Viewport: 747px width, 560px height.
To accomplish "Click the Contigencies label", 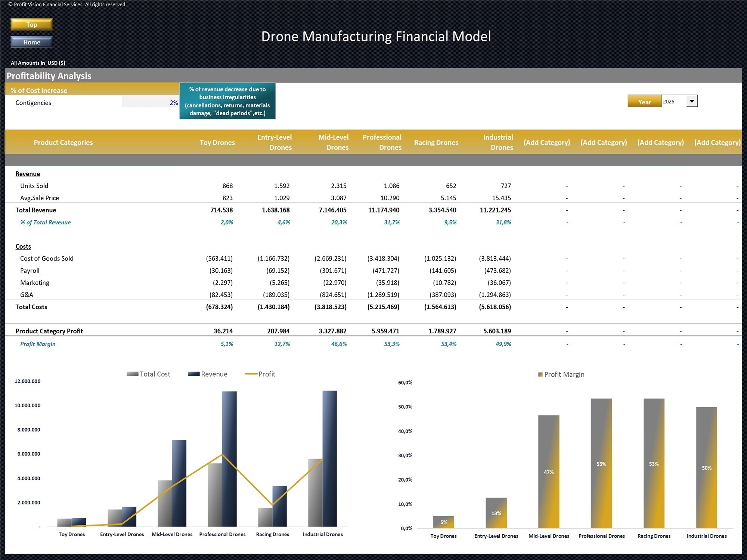I will (x=33, y=103).
